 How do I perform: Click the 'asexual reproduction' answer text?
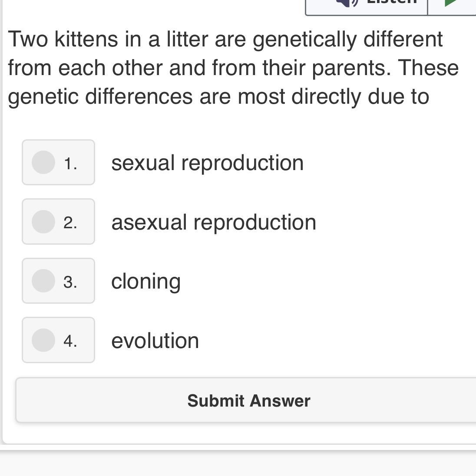213,222
